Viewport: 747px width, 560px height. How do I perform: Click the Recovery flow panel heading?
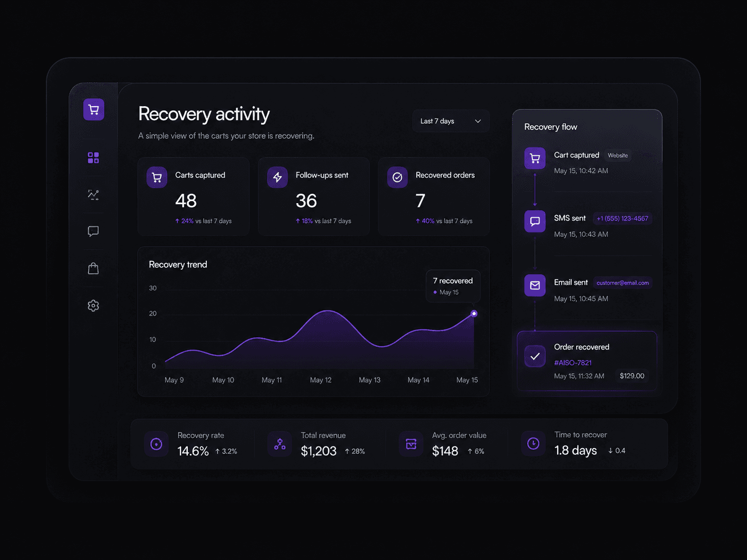click(x=550, y=127)
